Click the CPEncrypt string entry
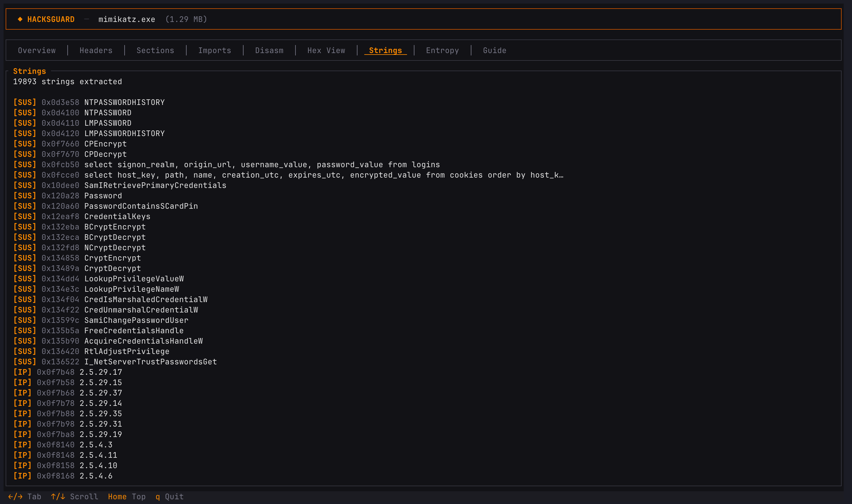The image size is (852, 504). click(70, 144)
